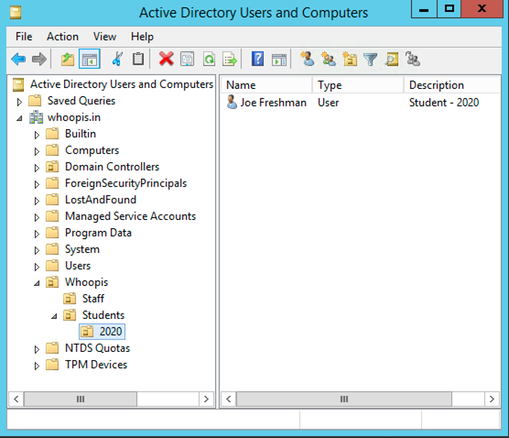Viewport: 509px width, 438px height.
Task: Toggle the Show/Hide Console Tree icon
Action: (x=89, y=59)
